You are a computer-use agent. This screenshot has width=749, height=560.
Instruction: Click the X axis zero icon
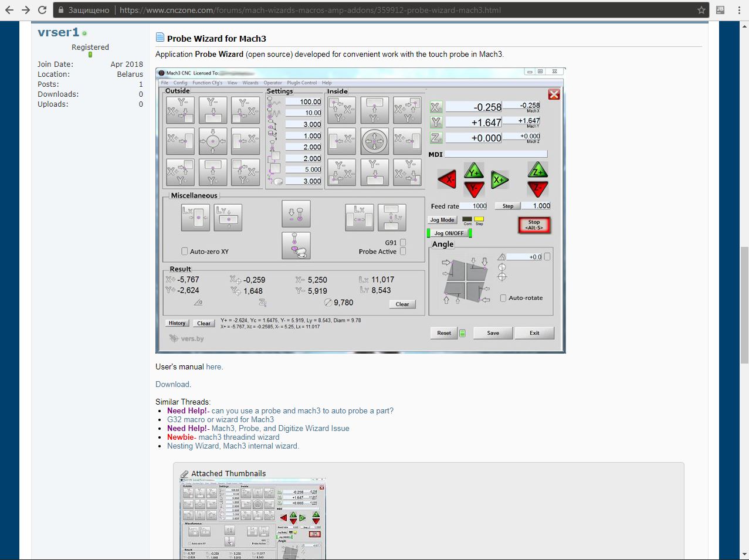[436, 107]
